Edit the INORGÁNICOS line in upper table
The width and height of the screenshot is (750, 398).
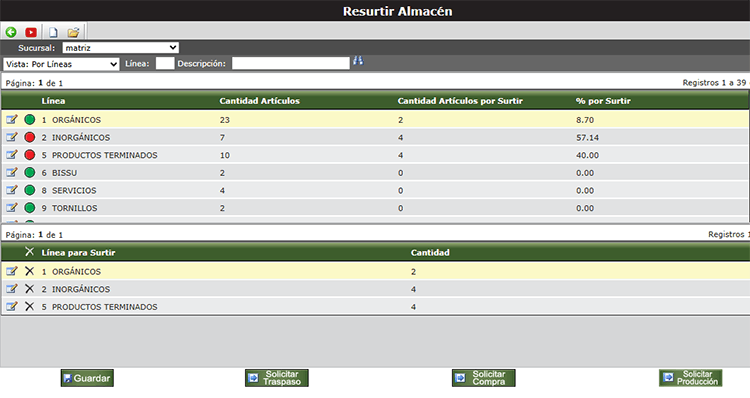(12, 137)
